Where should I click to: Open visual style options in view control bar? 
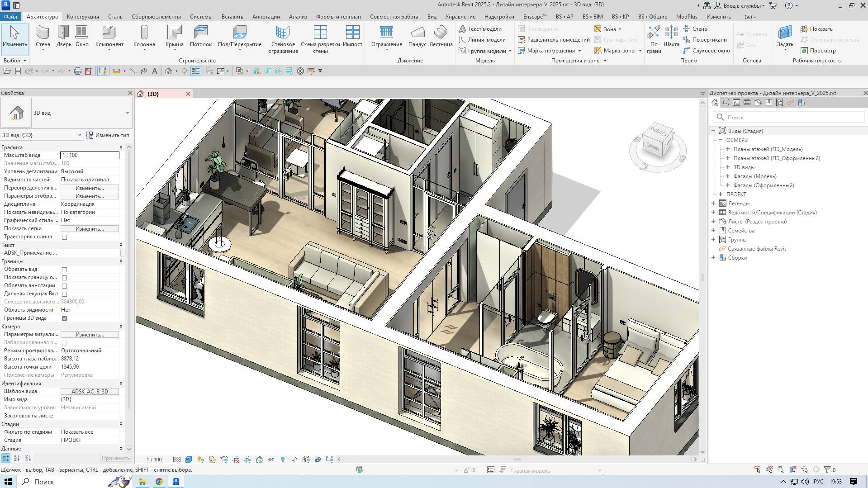point(188,459)
